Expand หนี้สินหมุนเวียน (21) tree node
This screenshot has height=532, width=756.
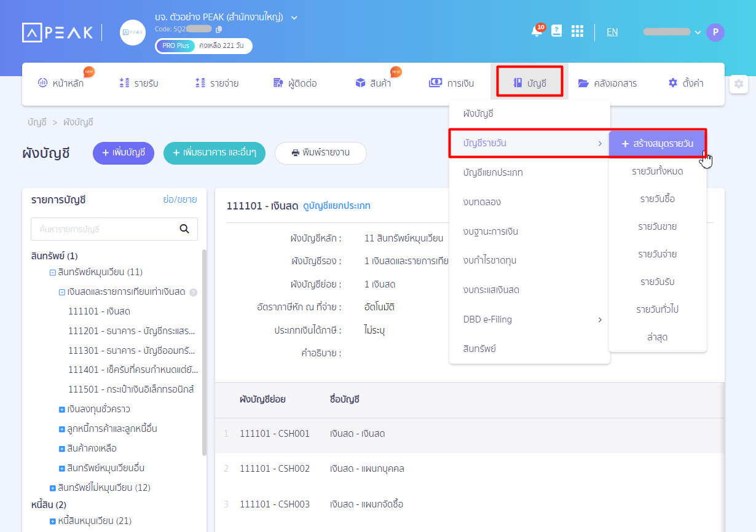pyautogui.click(x=53, y=521)
